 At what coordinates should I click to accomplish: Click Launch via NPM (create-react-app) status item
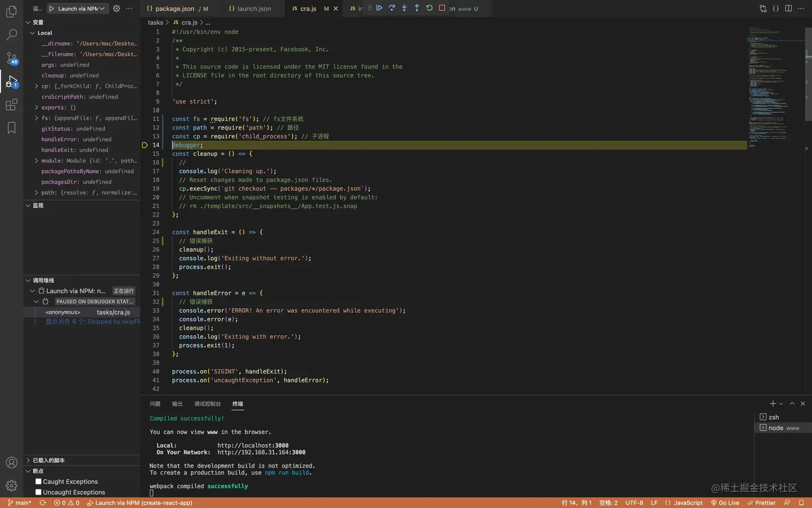point(140,503)
